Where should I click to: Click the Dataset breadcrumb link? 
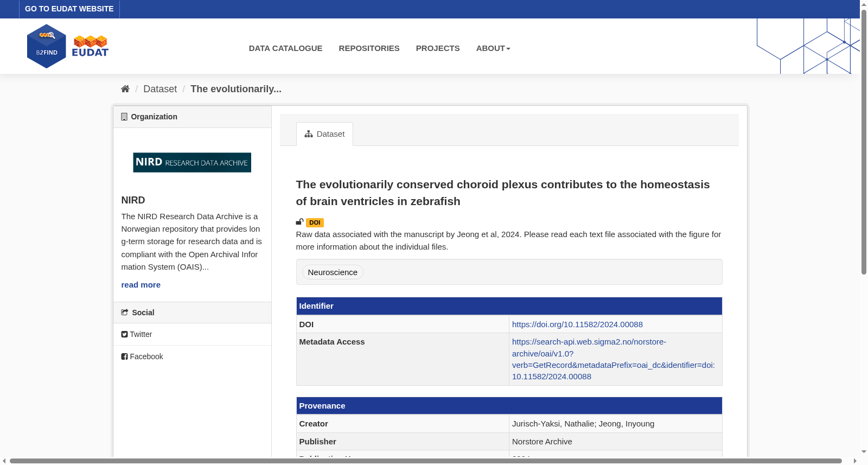click(x=160, y=89)
